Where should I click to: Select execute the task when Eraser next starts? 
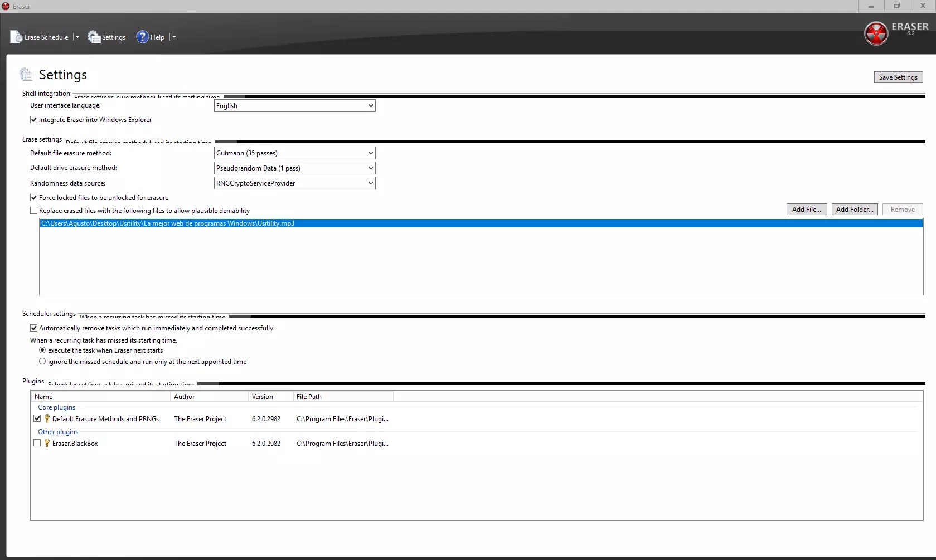pyautogui.click(x=42, y=350)
